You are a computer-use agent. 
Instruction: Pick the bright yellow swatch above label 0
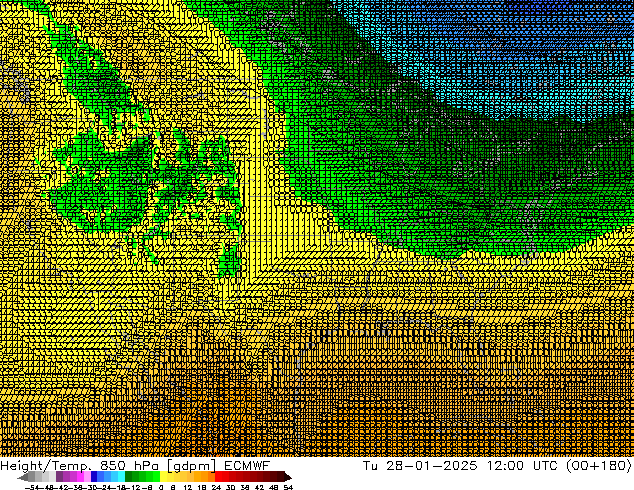coord(163,477)
